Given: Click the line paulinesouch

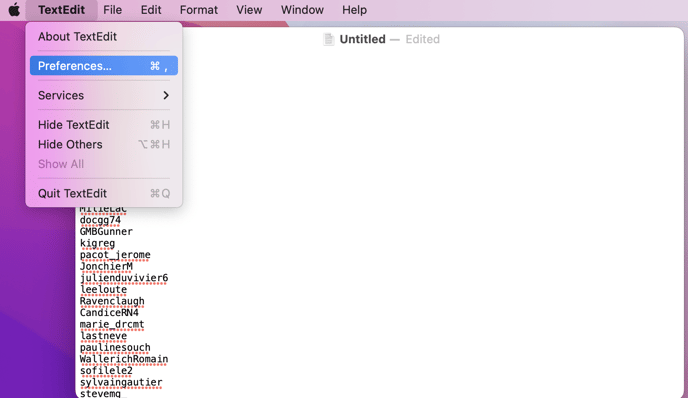Looking at the screenshot, I should [115, 348].
